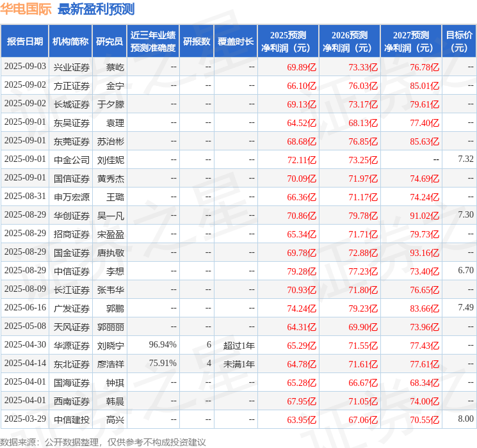This screenshot has height=448, width=477.
Task: Click the 75.91% accuracy value
Action: point(163,363)
